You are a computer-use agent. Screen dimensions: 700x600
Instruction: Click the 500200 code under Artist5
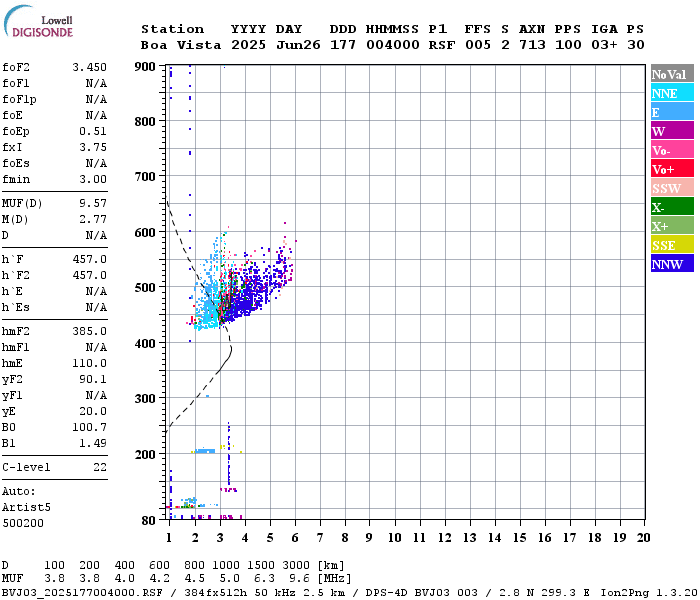[23, 523]
